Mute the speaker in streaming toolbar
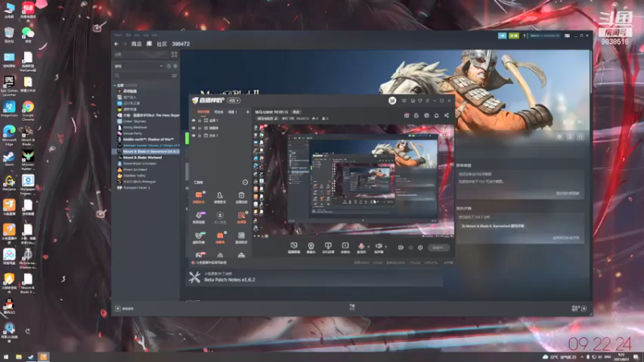 378,247
